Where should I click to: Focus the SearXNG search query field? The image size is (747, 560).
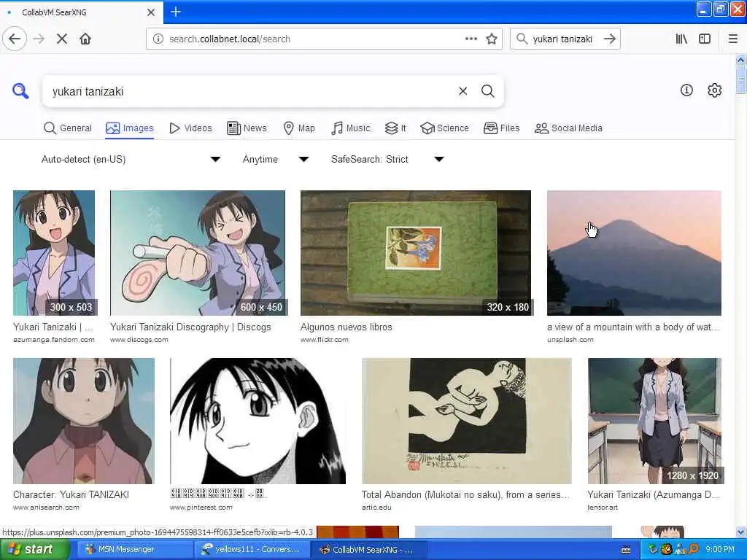(250, 91)
